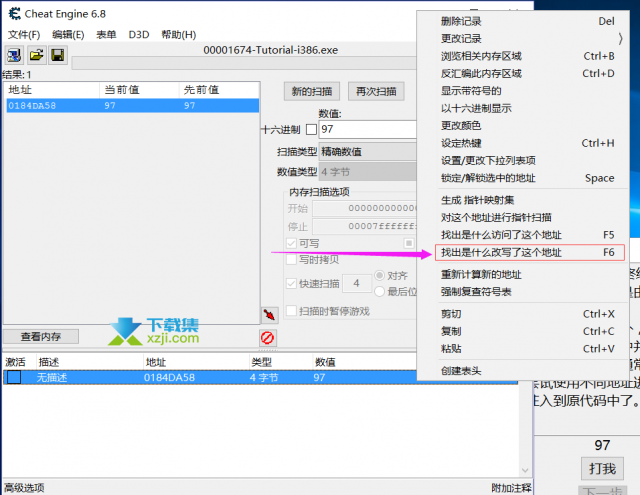Click the 开始 start address field
The height and width of the screenshot is (495, 640).
pyautogui.click(x=364, y=209)
